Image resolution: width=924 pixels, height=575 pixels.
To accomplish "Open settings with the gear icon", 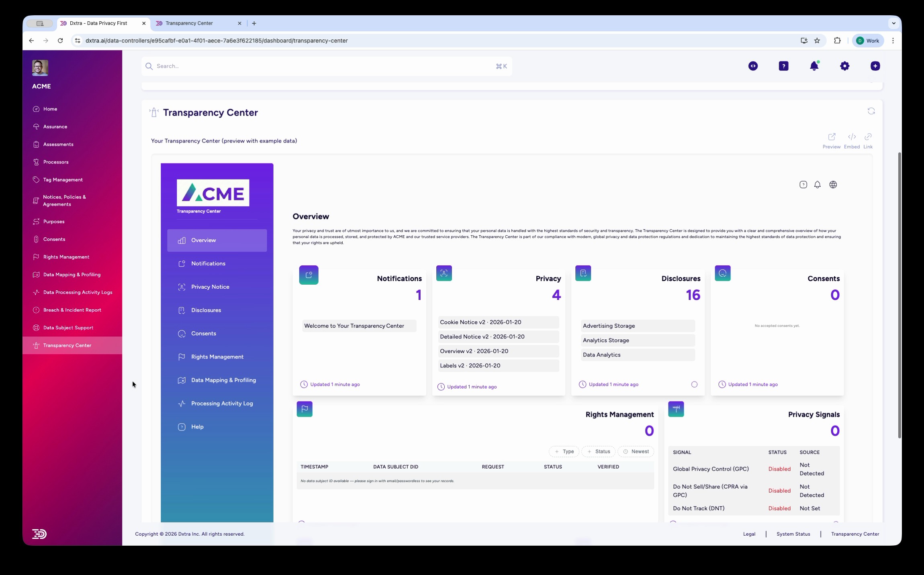I will click(845, 66).
